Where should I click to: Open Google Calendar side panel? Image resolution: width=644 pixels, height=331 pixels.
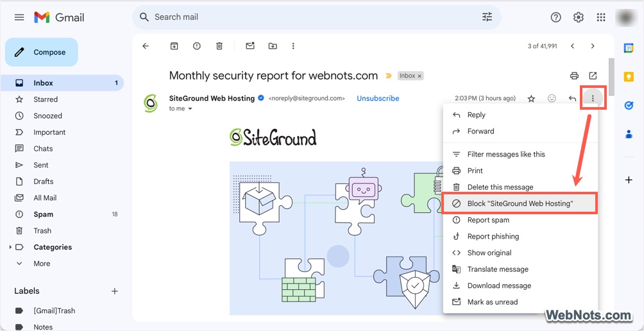coord(629,47)
